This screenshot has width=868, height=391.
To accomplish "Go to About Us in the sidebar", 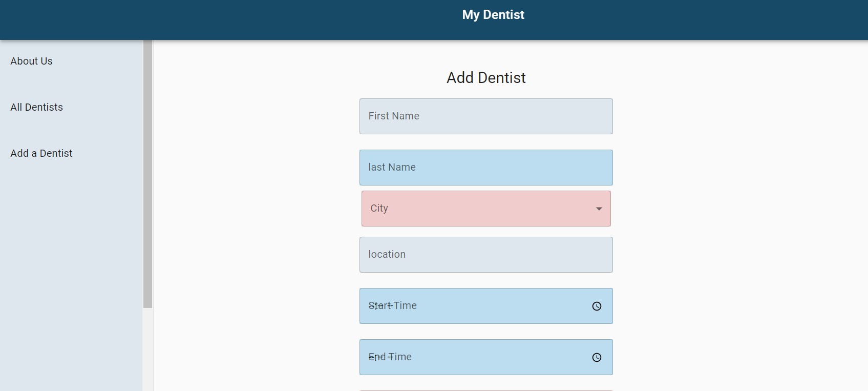I will coord(31,61).
